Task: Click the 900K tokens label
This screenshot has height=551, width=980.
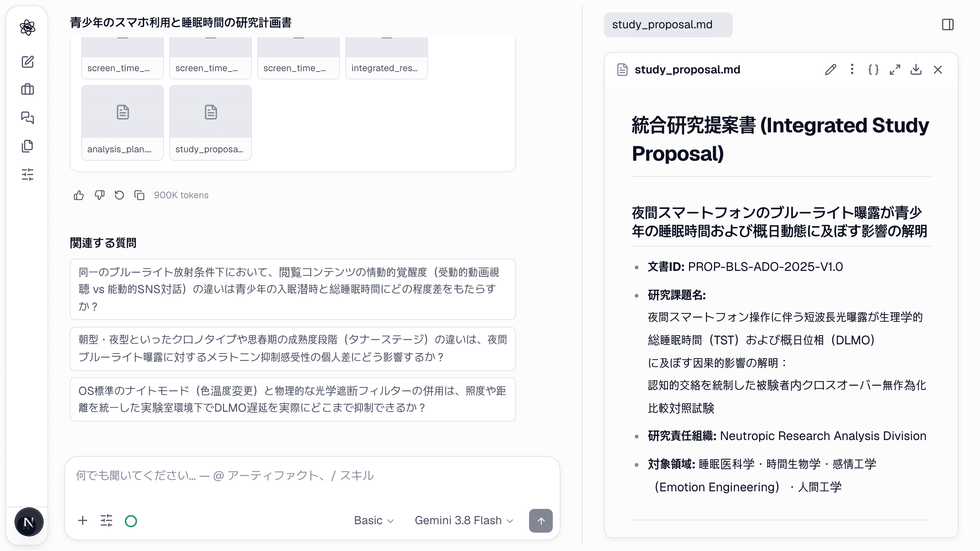Action: tap(181, 195)
